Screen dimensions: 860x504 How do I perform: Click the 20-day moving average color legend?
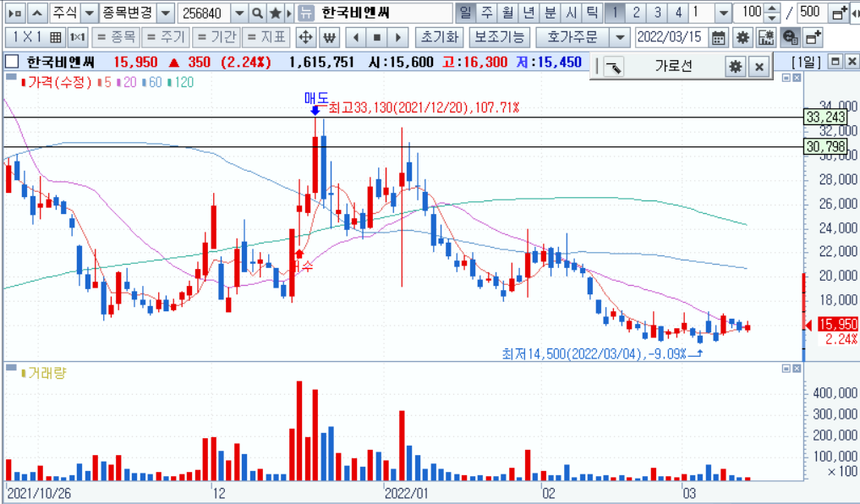click(x=127, y=82)
